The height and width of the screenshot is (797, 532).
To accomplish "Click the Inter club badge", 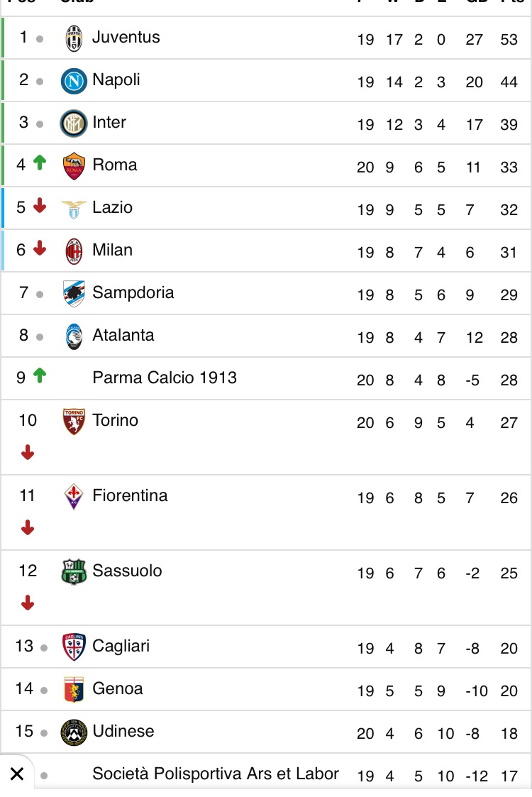I will tap(74, 123).
